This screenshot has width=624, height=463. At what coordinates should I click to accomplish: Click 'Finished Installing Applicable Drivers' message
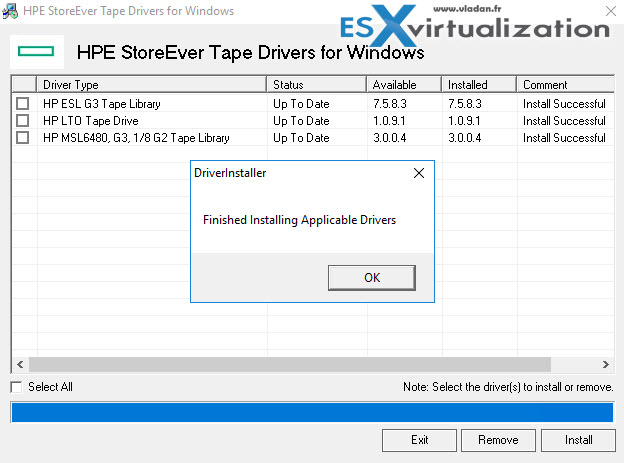point(299,220)
